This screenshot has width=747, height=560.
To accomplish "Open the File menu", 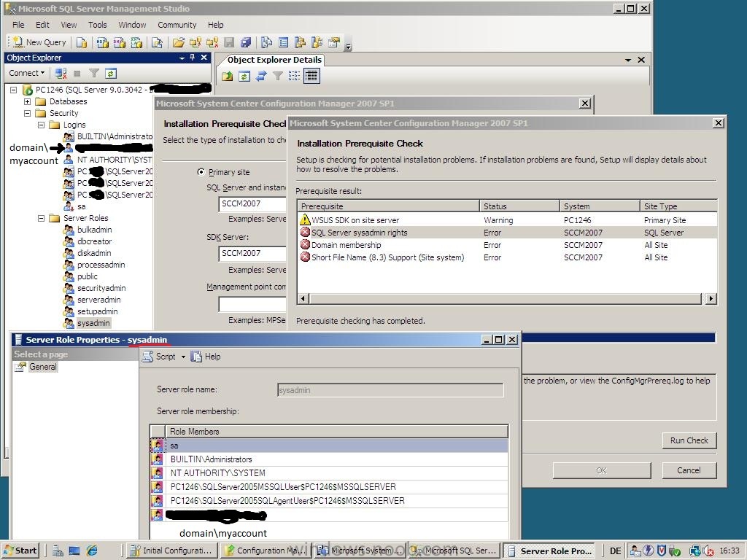I will [x=18, y=25].
